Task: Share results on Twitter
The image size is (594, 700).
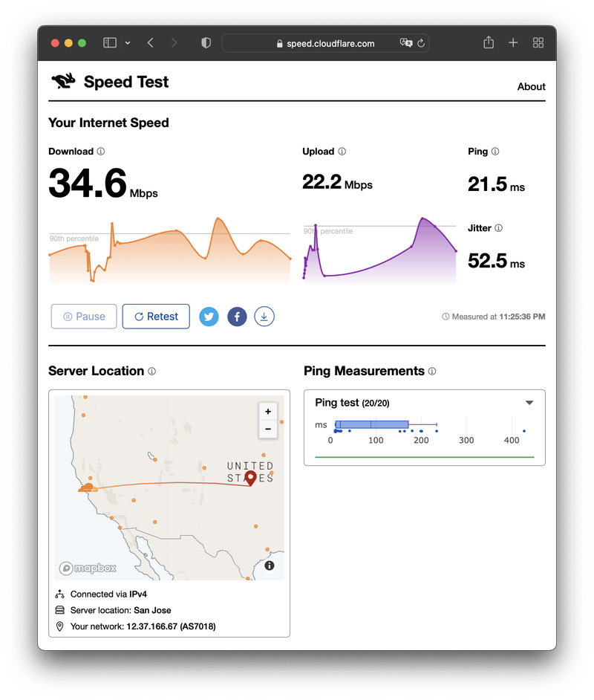Action: [x=209, y=317]
